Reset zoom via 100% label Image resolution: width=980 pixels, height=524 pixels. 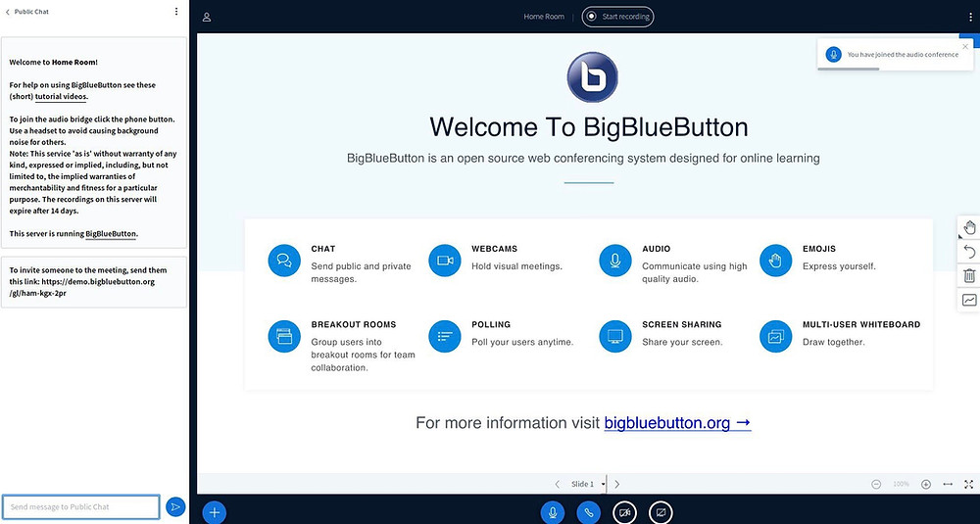coord(901,484)
